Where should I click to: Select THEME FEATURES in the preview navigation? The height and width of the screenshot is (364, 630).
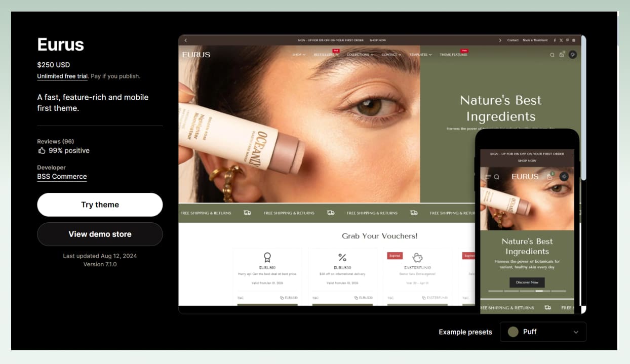click(453, 55)
